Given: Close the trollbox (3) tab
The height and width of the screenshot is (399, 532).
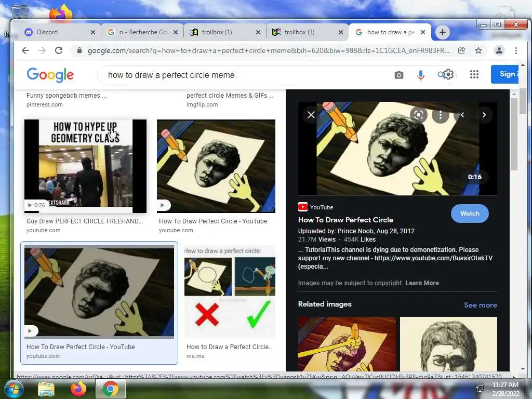Looking at the screenshot, I should tap(341, 32).
